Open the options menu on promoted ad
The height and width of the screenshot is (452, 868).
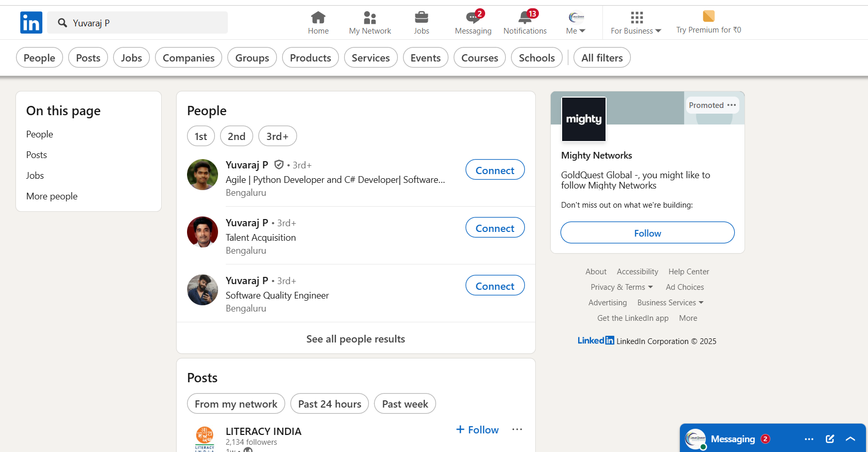[x=732, y=105]
